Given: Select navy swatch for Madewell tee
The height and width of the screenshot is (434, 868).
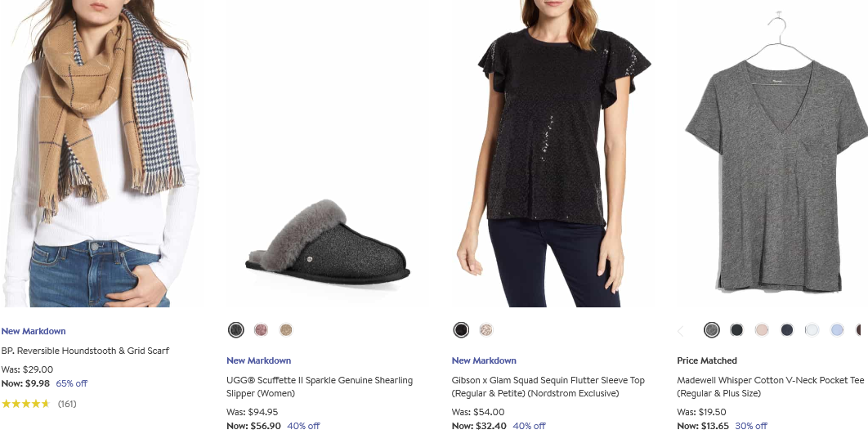Looking at the screenshot, I should [x=786, y=330].
